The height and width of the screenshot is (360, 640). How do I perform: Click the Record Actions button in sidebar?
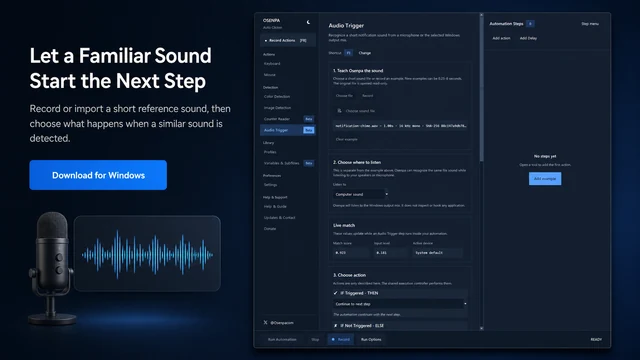coord(288,40)
